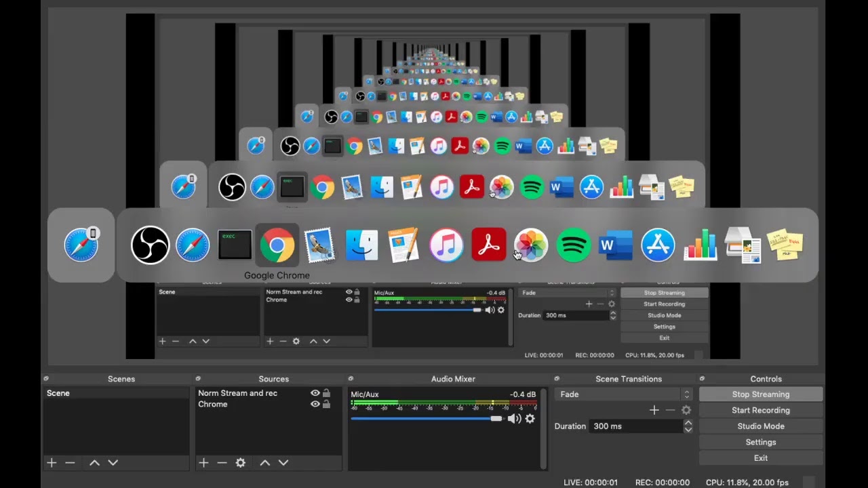Select the Chrome source row
868x488 pixels.
click(x=268, y=404)
